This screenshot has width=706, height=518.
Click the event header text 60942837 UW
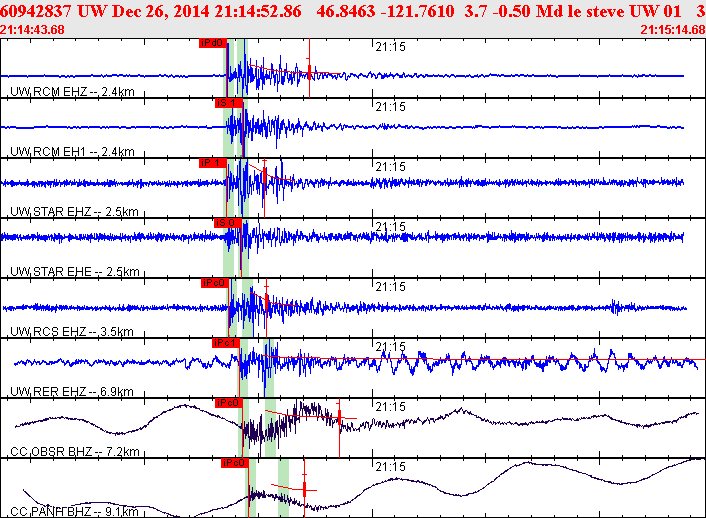click(54, 11)
